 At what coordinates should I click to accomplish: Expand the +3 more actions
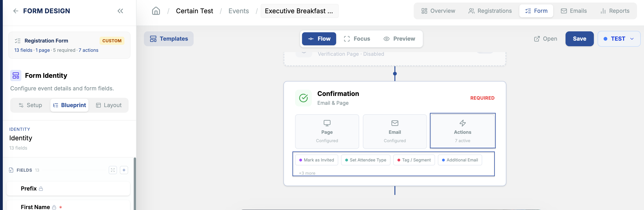click(x=307, y=173)
